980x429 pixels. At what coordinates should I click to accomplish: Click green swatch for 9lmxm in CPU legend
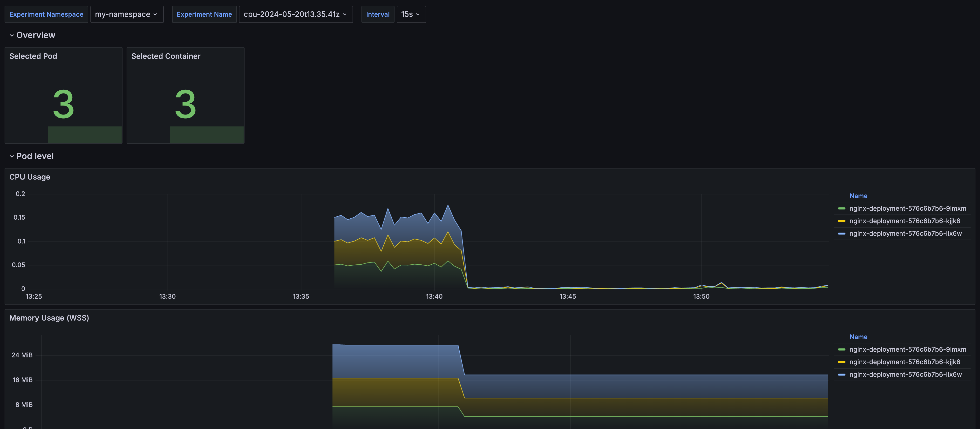point(842,208)
